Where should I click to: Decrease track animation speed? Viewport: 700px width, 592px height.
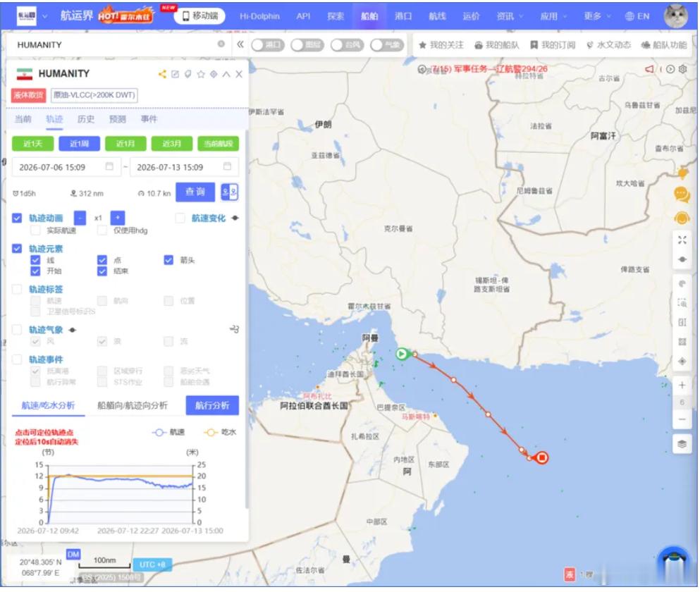click(80, 218)
